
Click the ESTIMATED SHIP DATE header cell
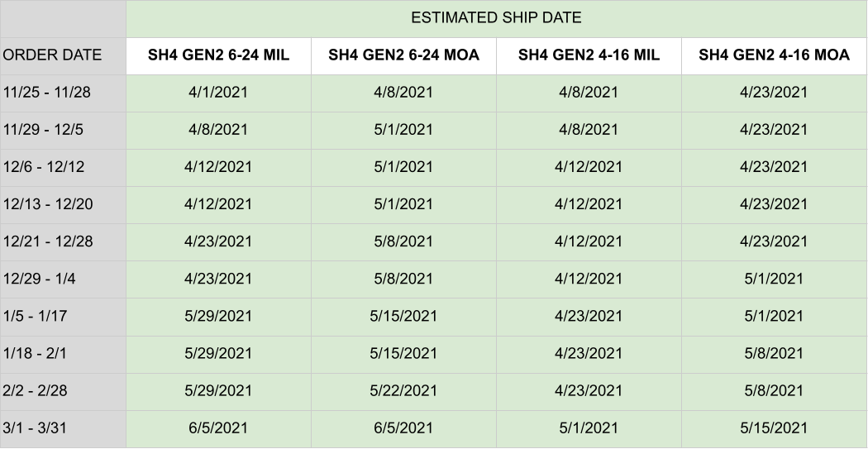[x=496, y=19]
